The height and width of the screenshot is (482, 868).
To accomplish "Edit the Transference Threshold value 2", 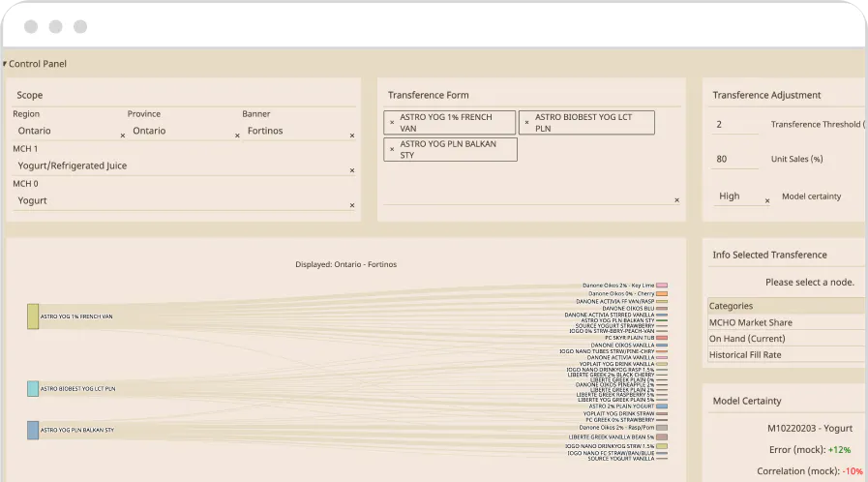I will (x=735, y=125).
